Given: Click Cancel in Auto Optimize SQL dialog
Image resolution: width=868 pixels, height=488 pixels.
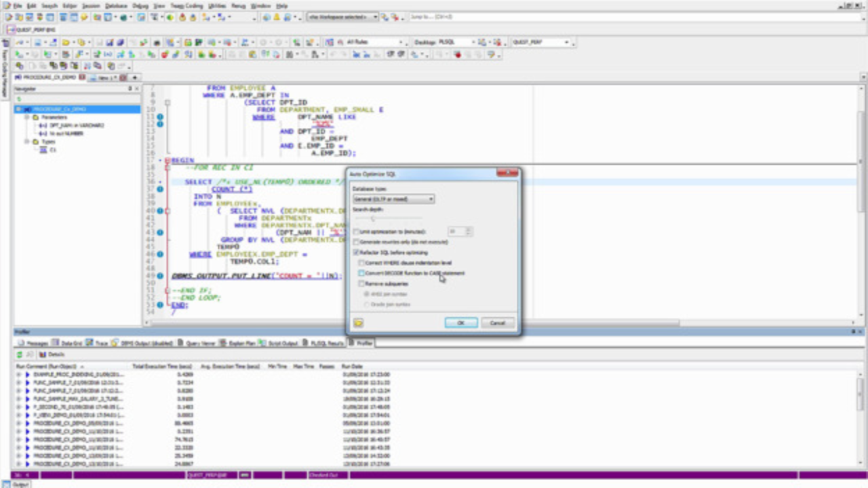Looking at the screenshot, I should click(x=498, y=323).
